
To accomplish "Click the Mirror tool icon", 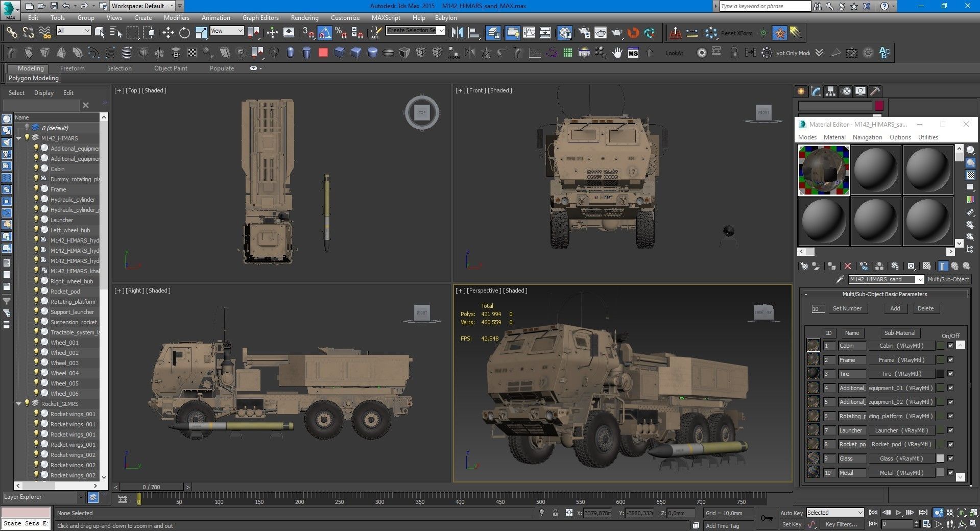I will [x=458, y=33].
